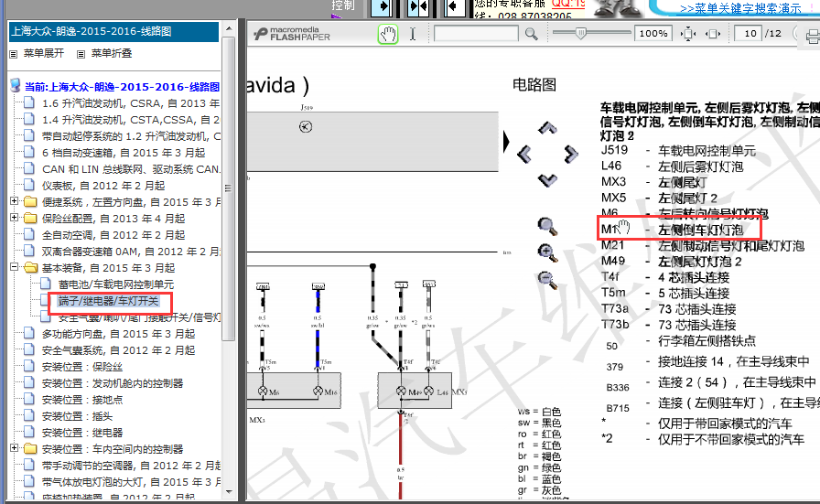Click legend line J519 车载电网控制单元
Image resolution: width=820 pixels, height=504 pixels.
click(x=678, y=151)
